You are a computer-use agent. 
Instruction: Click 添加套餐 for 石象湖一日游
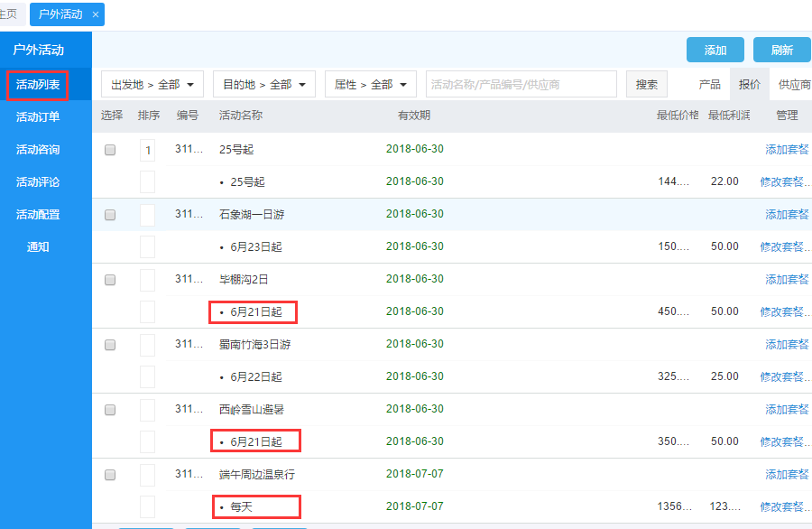pos(787,215)
